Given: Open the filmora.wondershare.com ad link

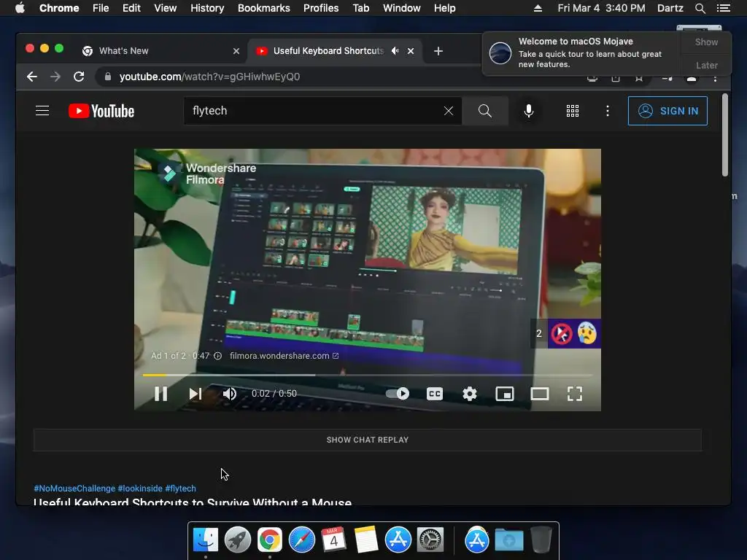Looking at the screenshot, I should (284, 356).
